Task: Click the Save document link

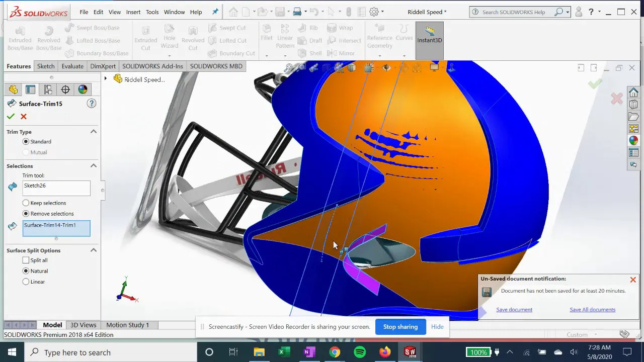Action: (x=514, y=310)
